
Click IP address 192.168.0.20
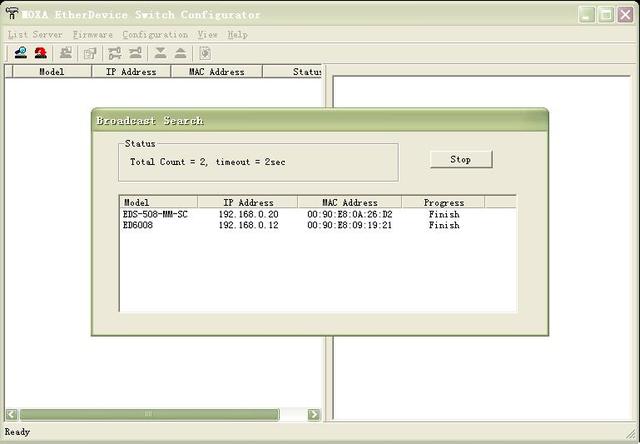[248, 214]
